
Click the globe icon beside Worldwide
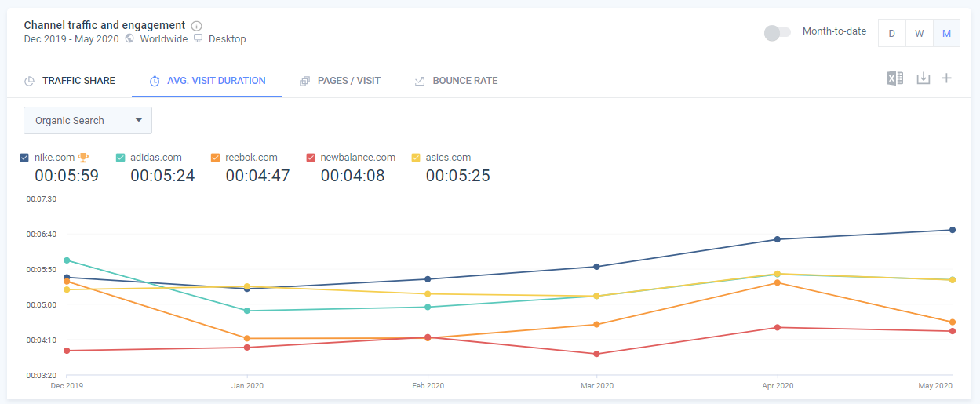[129, 38]
